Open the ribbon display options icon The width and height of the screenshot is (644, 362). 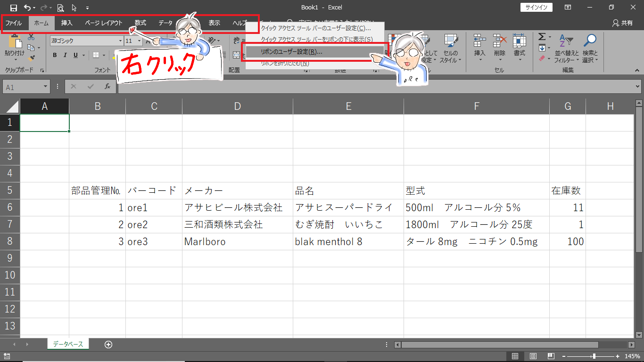568,8
